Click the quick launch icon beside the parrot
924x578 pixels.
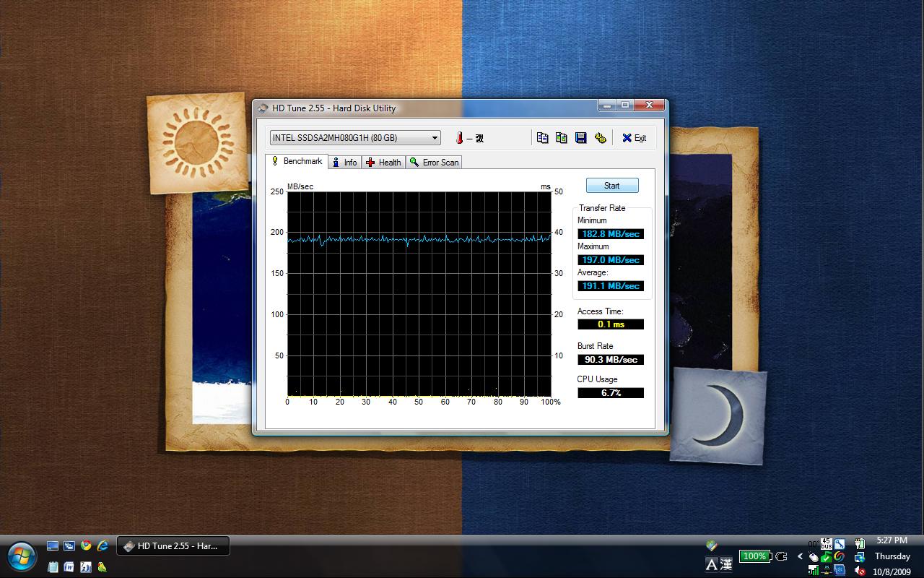86,567
